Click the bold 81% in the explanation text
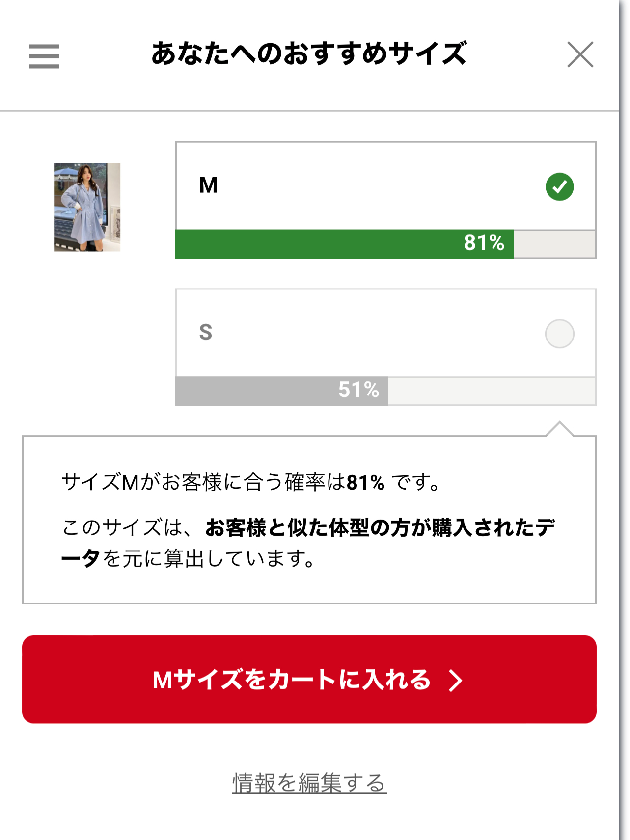This screenshot has height=840, width=630. 365,483
